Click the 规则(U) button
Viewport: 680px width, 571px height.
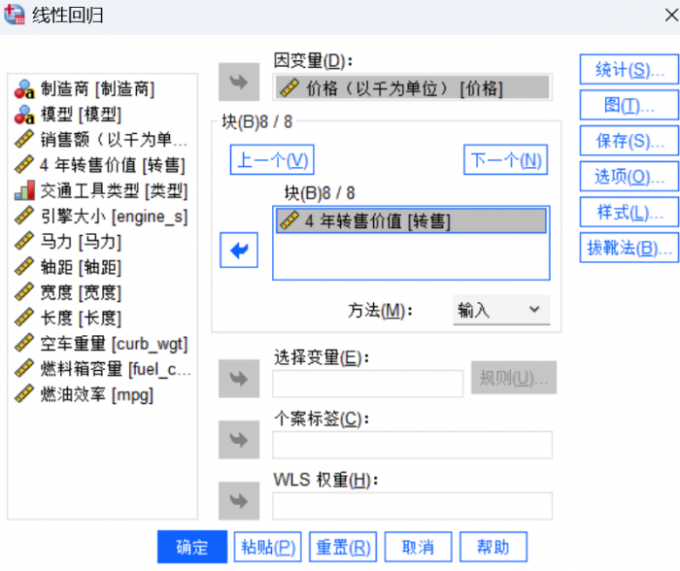point(514,378)
